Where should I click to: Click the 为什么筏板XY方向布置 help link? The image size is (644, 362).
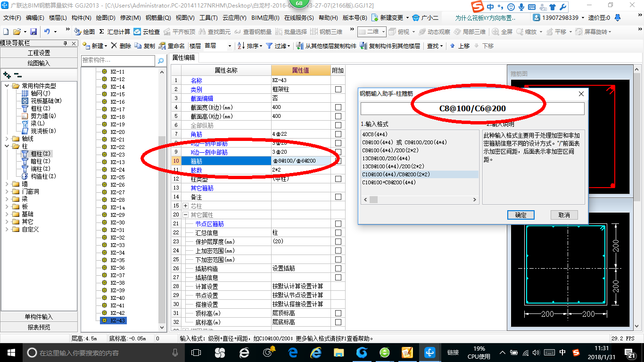pos(486,17)
